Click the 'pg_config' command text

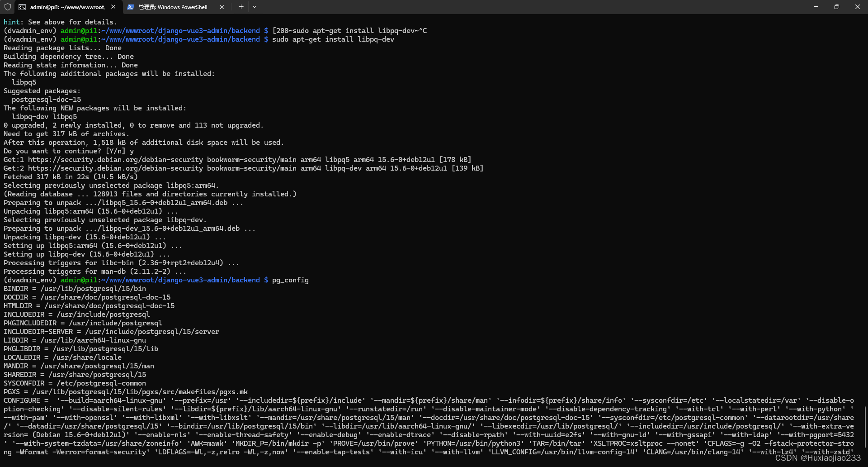tap(290, 280)
